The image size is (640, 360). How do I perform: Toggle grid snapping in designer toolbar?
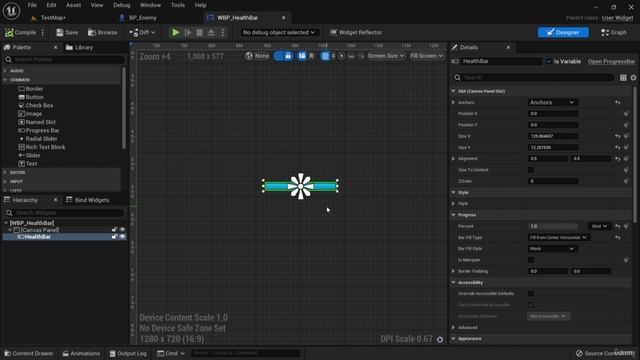pyautogui.click(x=325, y=56)
